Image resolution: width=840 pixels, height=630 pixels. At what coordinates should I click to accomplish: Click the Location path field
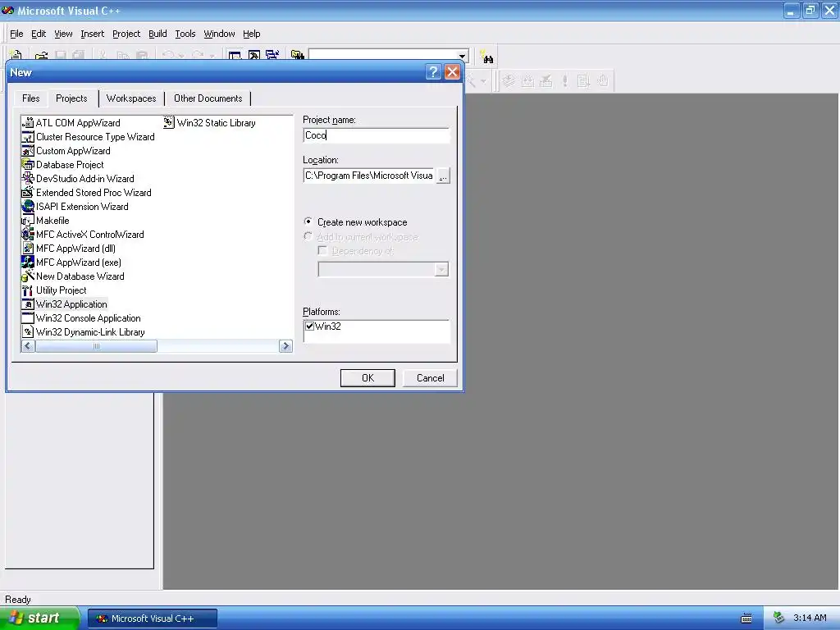tap(369, 176)
